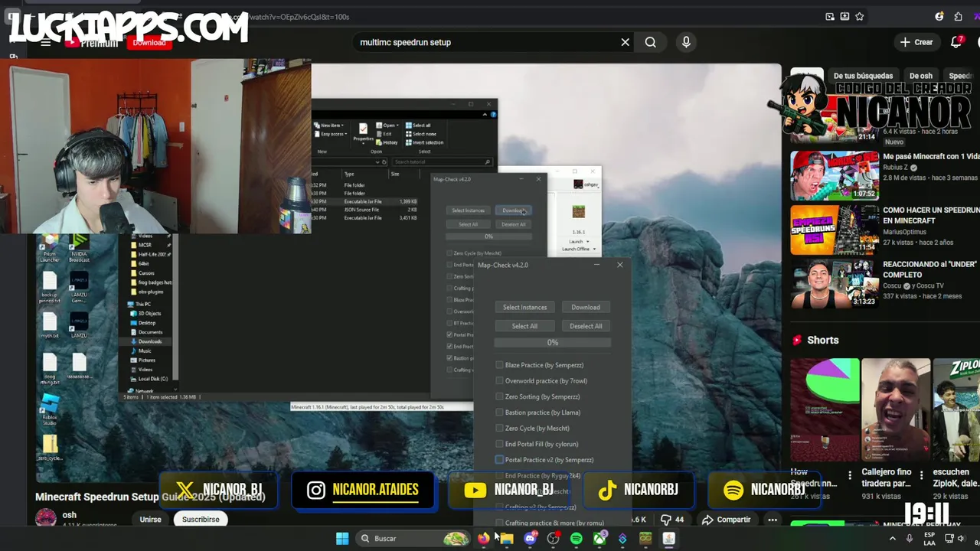Screen dimensions: 980x551
Task: Click Invert selection in Explorer ribbon
Action: point(424,142)
